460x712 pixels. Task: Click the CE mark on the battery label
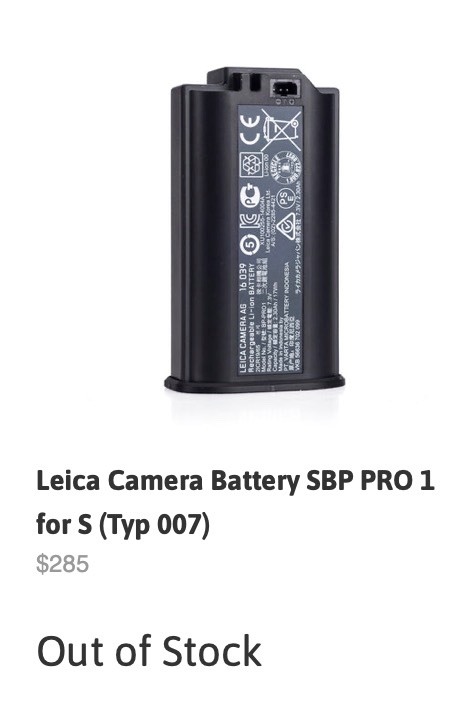(x=250, y=129)
